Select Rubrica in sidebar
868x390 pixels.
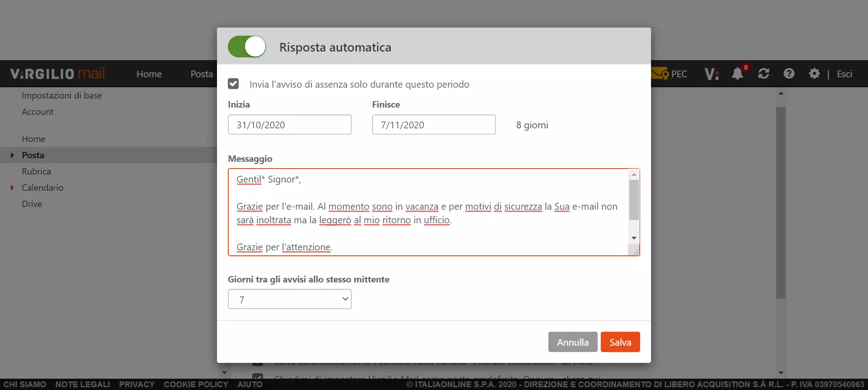[36, 171]
